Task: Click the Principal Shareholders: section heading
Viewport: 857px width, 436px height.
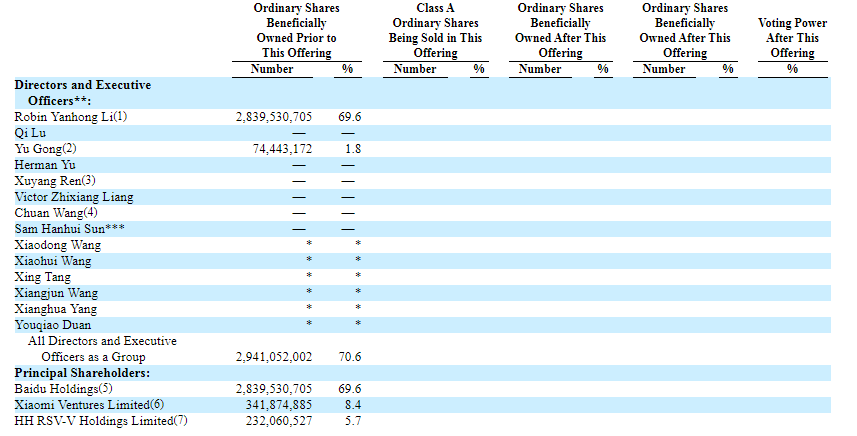Action: 82,373
